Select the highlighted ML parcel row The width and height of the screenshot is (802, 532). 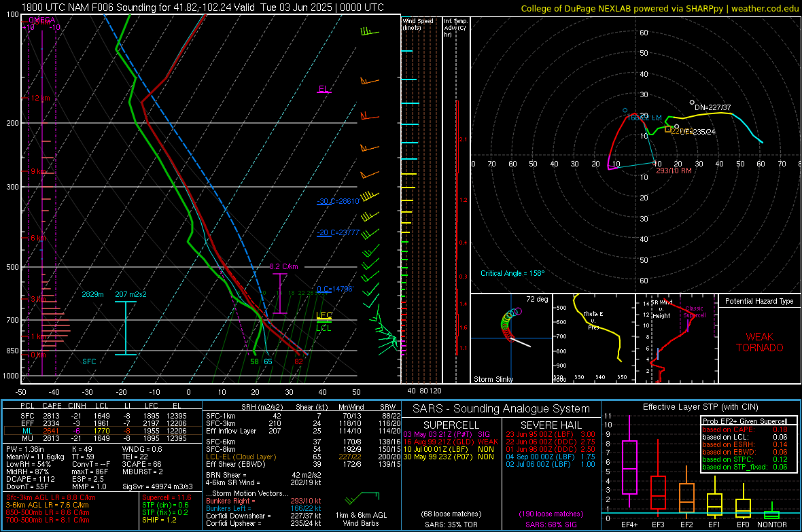click(x=103, y=431)
